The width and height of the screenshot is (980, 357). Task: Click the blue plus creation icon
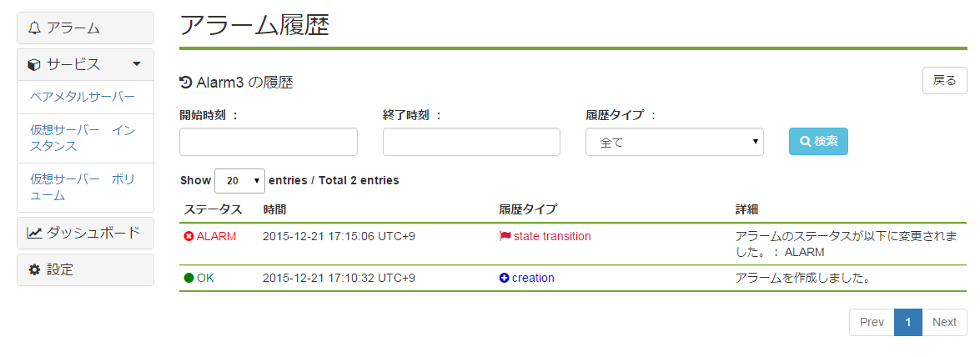point(505,279)
